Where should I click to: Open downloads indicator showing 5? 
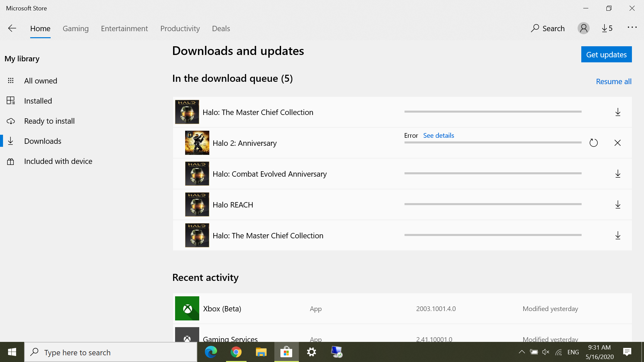click(607, 28)
